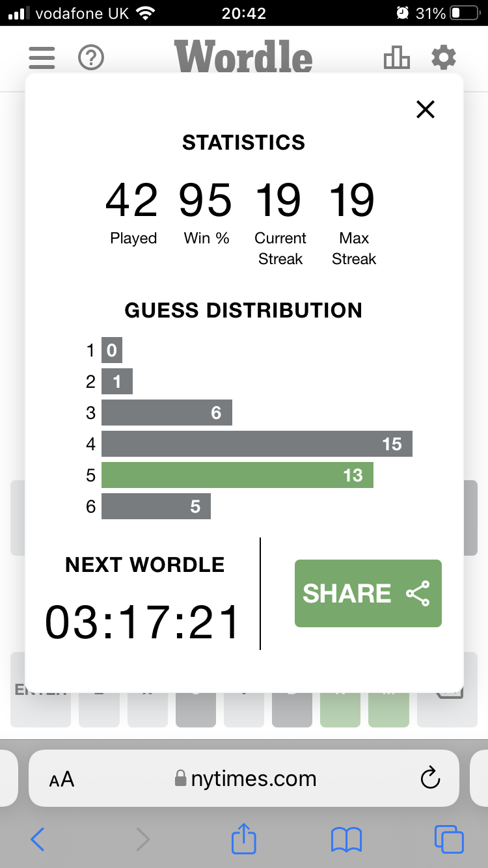Tap the nytimes.com address bar
The width and height of the screenshot is (488, 868).
(x=247, y=779)
